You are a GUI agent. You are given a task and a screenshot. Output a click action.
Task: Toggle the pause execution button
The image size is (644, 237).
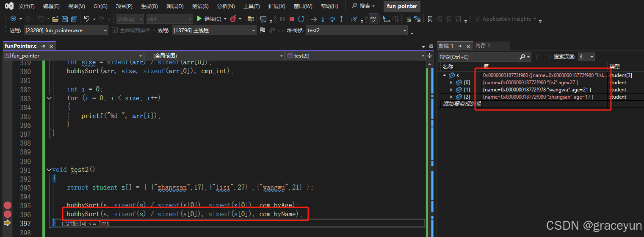(x=282, y=19)
